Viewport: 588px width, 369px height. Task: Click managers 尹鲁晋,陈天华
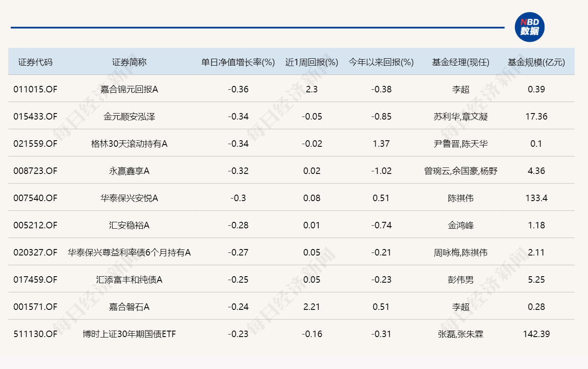(460, 144)
